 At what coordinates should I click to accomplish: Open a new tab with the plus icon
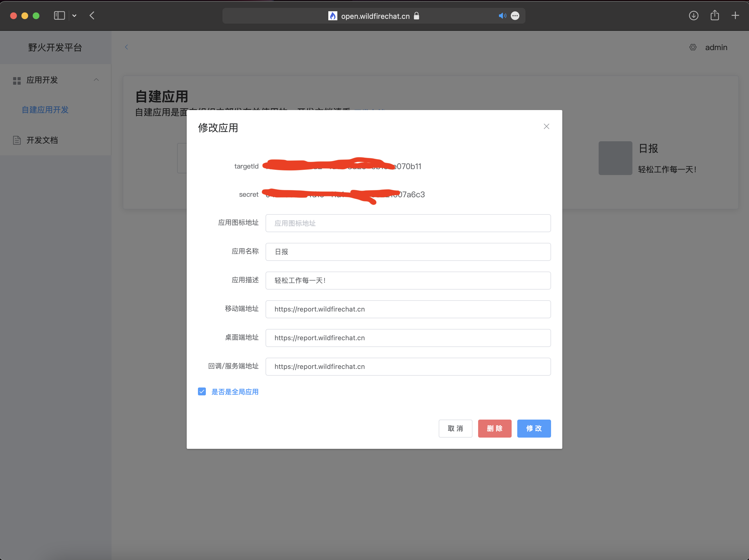(735, 15)
